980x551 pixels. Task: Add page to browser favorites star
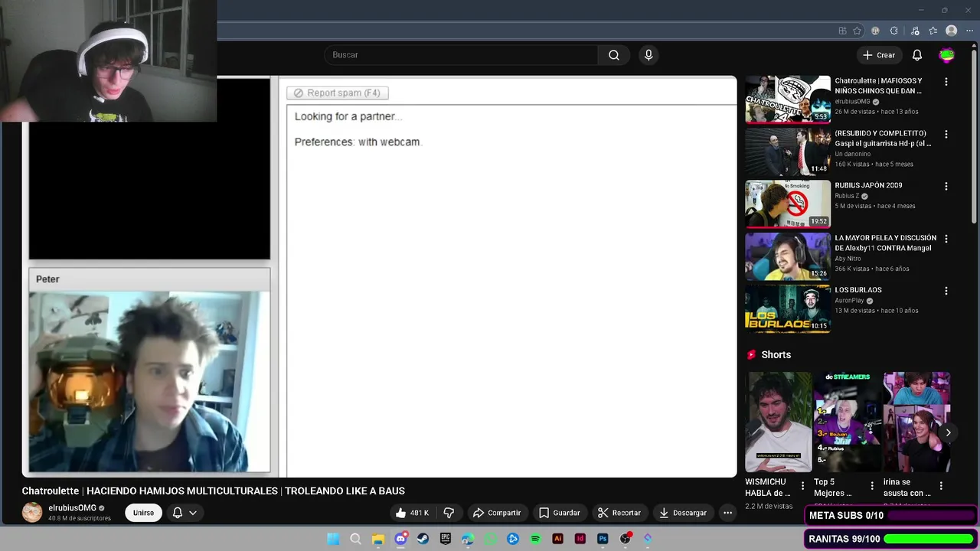pos(857,31)
